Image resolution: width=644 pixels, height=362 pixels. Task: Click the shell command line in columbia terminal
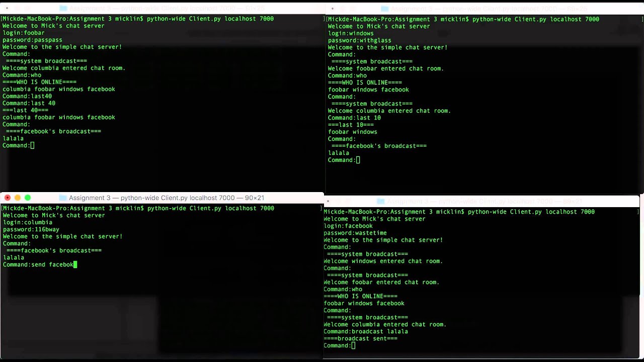pyautogui.click(x=138, y=208)
